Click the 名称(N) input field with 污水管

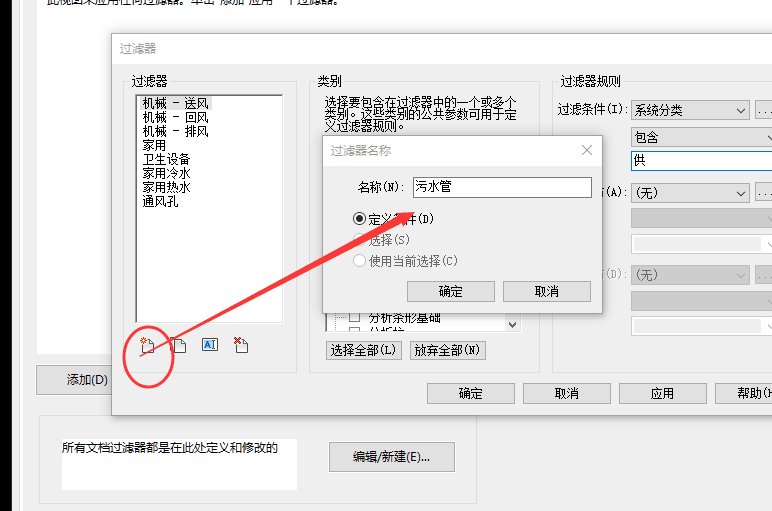(x=502, y=188)
